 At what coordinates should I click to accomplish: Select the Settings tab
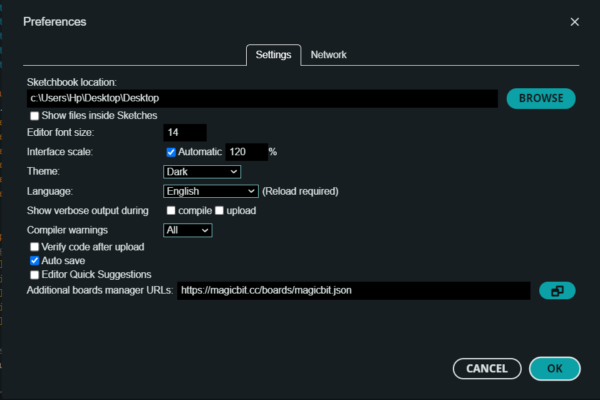click(273, 55)
